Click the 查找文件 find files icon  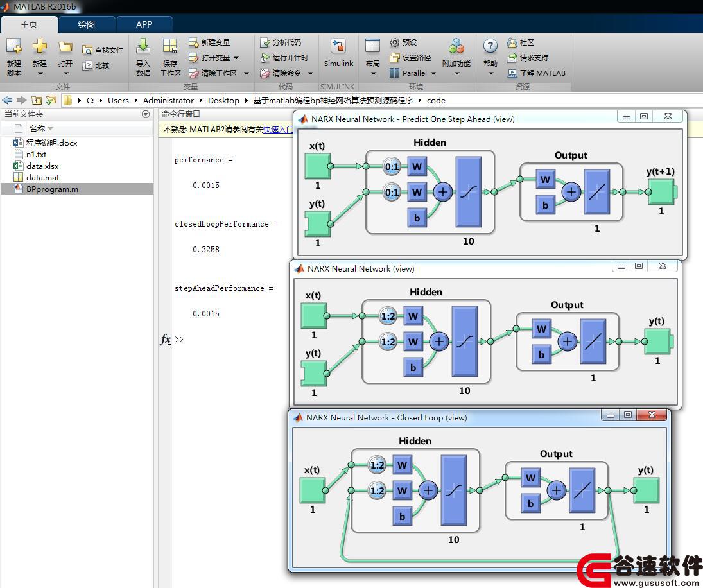click(x=87, y=50)
